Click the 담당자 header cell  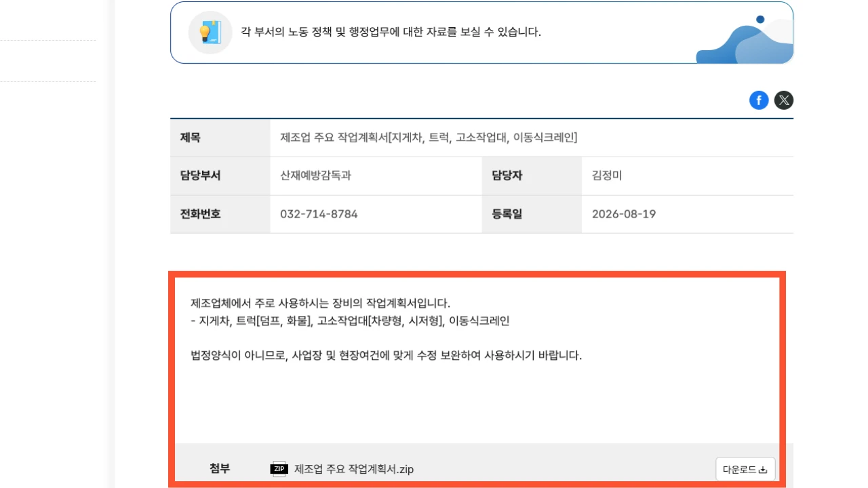coord(532,176)
